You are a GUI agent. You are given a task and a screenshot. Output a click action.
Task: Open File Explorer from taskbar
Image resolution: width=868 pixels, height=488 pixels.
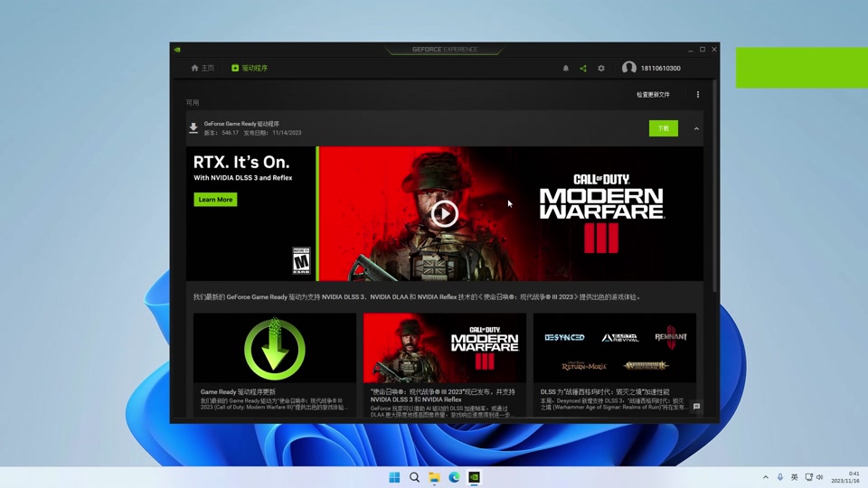pyautogui.click(x=434, y=477)
